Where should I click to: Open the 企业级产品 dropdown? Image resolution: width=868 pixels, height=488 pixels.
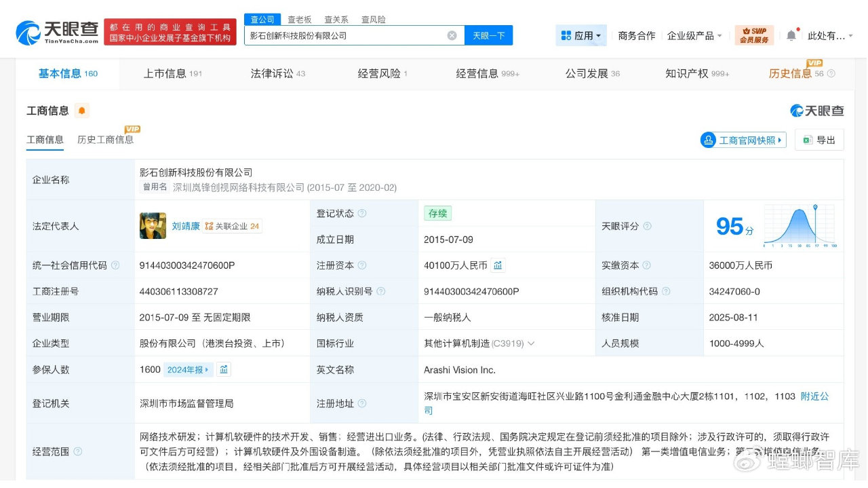[x=693, y=35]
